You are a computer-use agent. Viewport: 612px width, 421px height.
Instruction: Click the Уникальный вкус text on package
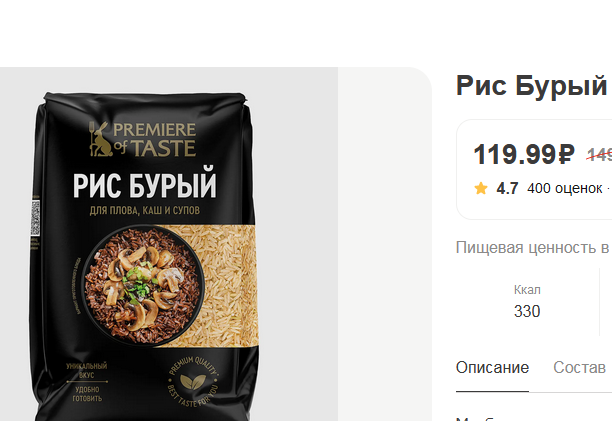pos(87,370)
